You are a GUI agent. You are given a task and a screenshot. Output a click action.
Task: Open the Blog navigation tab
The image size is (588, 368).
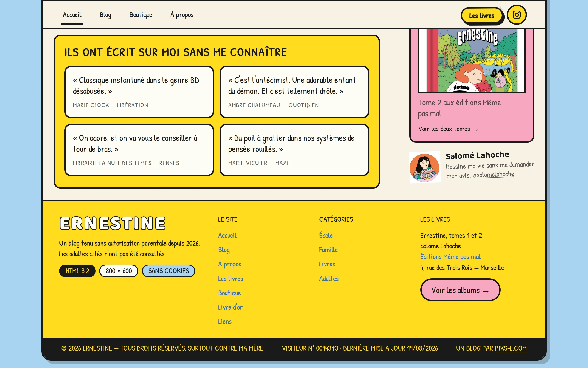coord(105,15)
